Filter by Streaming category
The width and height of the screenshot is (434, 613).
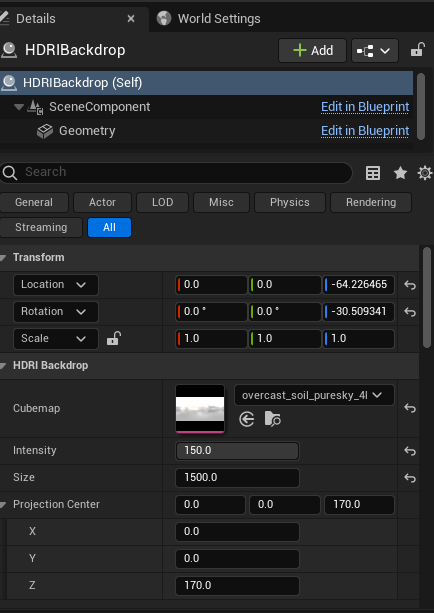pos(41,227)
